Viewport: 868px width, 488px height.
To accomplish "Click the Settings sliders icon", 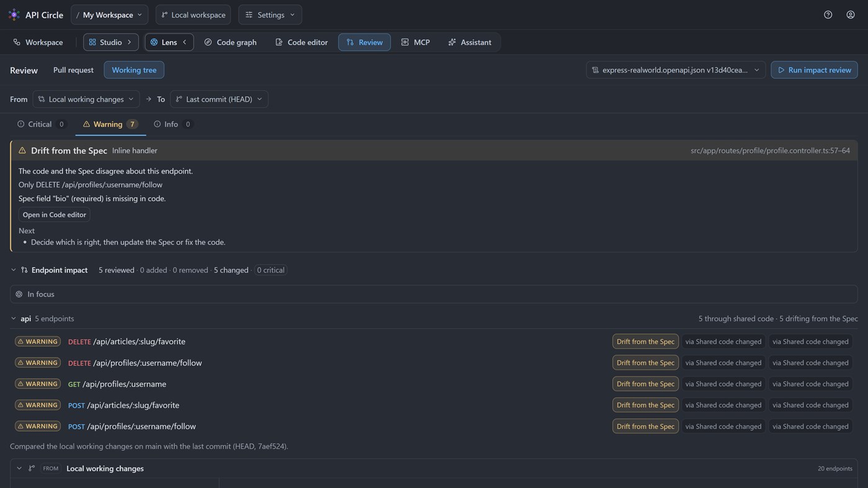I will [249, 14].
